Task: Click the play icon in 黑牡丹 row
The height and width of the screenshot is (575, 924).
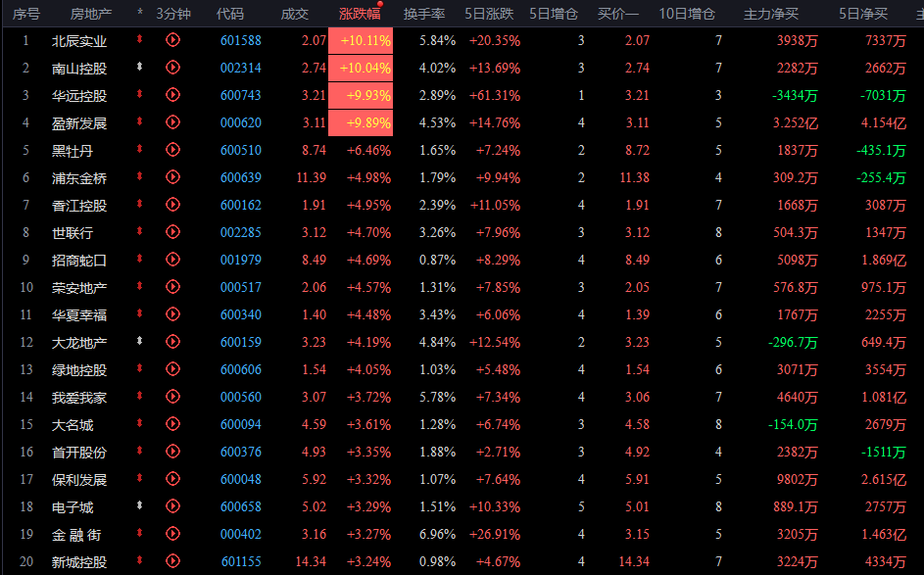Action: click(173, 150)
